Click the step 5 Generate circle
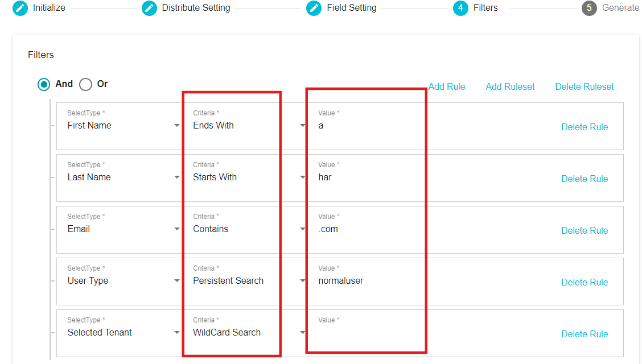The height and width of the screenshot is (364, 642). (x=589, y=8)
